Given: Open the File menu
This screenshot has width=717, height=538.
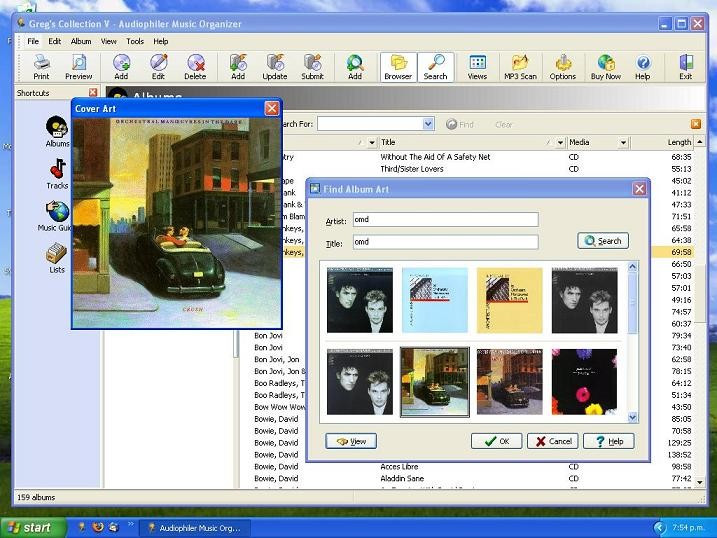Looking at the screenshot, I should [x=33, y=41].
